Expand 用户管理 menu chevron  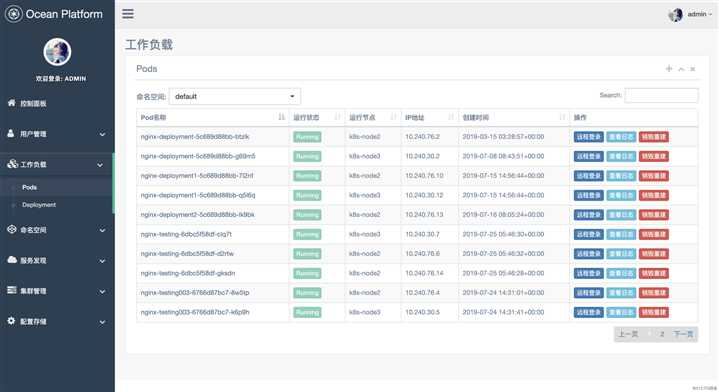point(102,134)
